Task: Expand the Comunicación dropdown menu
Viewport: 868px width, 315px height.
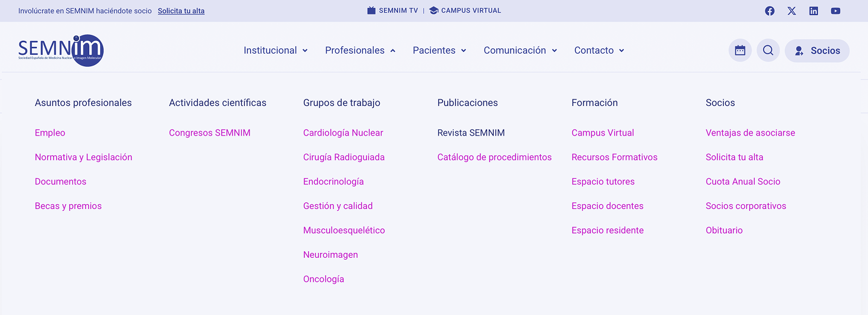Action: [520, 51]
